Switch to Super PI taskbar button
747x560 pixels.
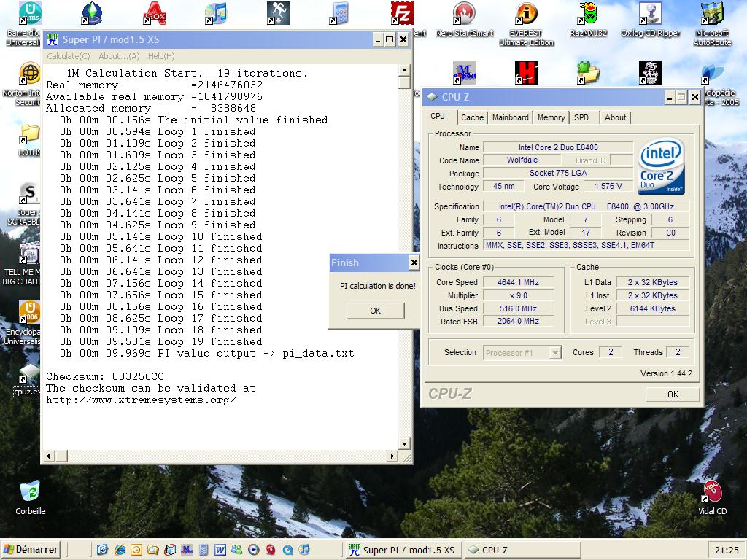[x=402, y=550]
